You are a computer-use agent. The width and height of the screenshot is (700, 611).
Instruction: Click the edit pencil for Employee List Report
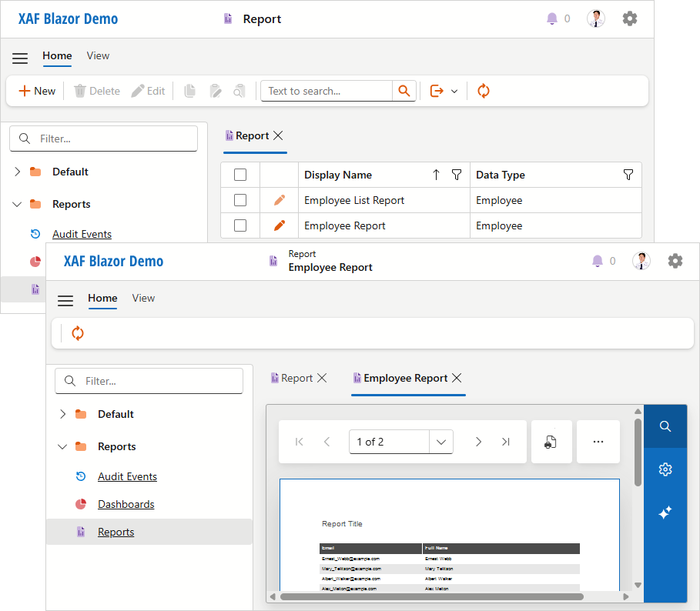[x=280, y=200]
